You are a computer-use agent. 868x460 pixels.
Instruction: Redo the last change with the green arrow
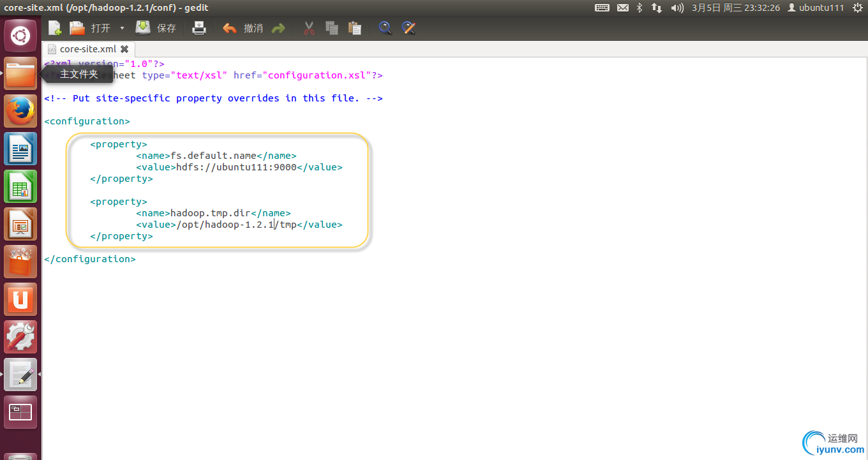pyautogui.click(x=280, y=28)
